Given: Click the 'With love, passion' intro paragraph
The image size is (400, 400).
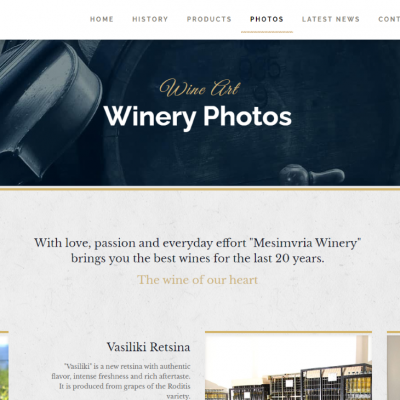Looking at the screenshot, I should tap(197, 250).
